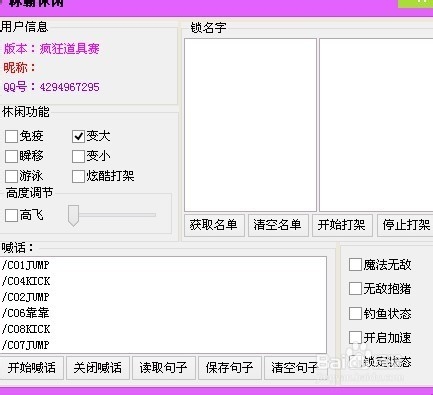Save sentences with 保存句子
Screen dimensions: 433x395
coord(230,368)
